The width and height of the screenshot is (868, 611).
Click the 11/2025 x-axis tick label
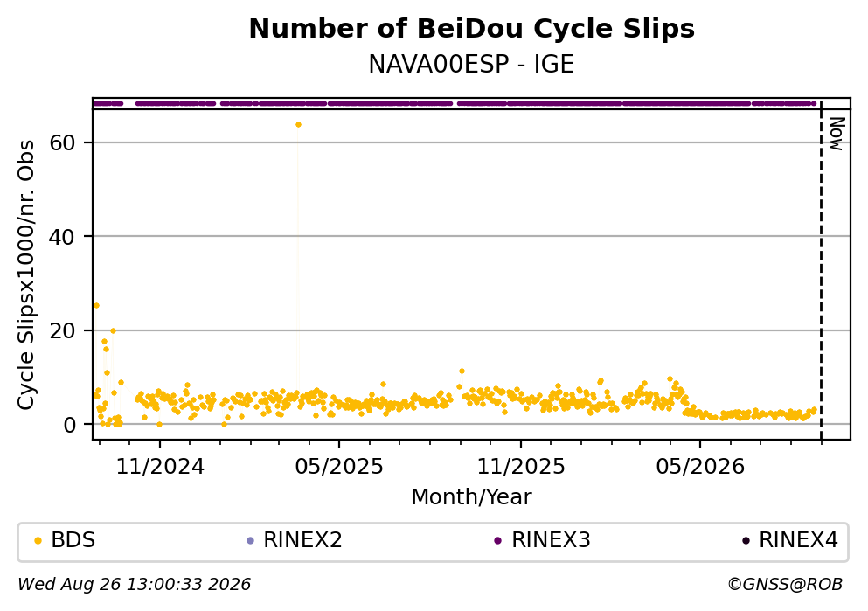(521, 467)
